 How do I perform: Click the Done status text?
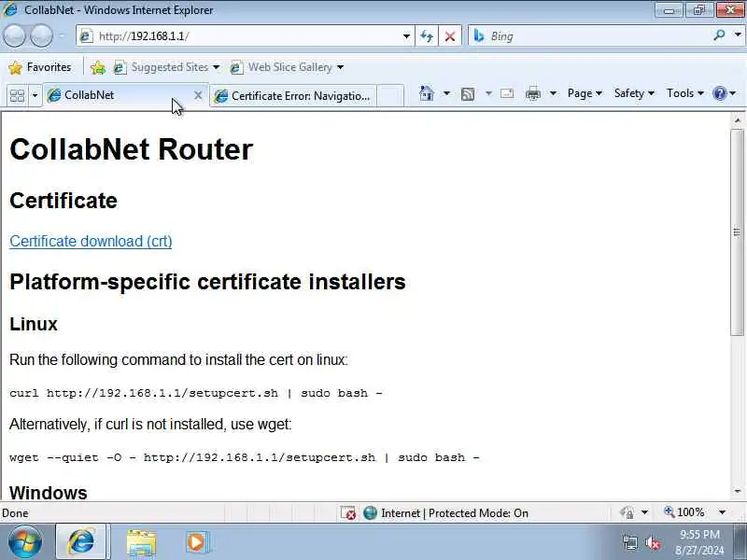click(15, 513)
